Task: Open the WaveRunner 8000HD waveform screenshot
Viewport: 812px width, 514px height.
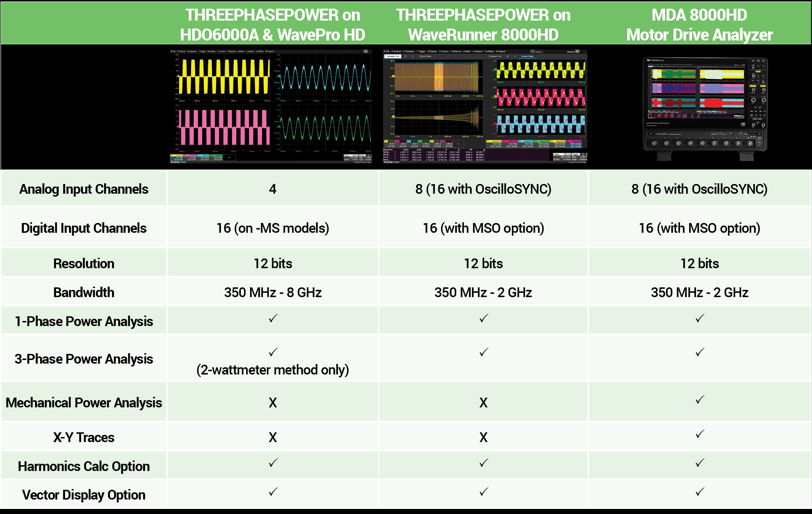Action: click(x=485, y=106)
